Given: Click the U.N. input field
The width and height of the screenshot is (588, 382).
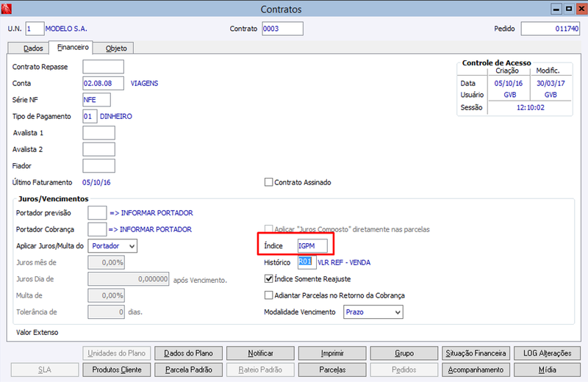Looking at the screenshot, I should click(x=35, y=29).
